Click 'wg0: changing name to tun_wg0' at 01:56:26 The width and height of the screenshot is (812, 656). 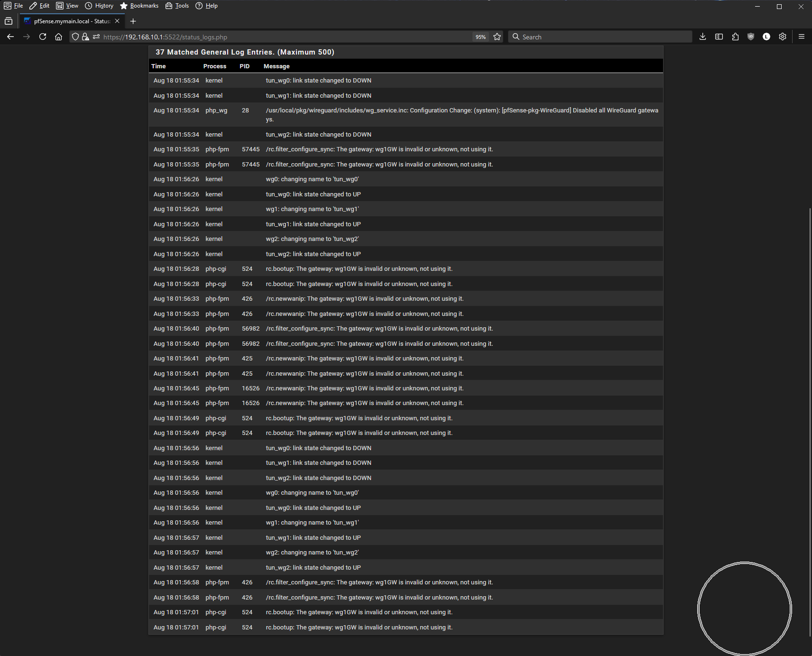313,179
